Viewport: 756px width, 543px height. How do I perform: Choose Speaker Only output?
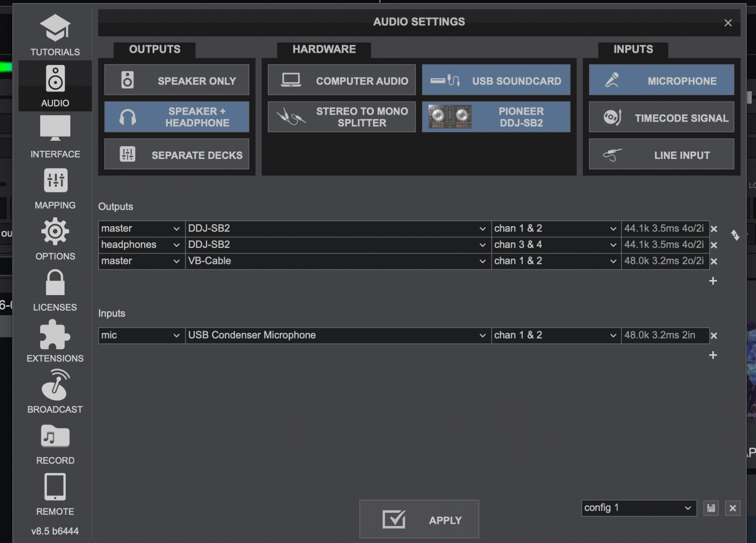177,80
